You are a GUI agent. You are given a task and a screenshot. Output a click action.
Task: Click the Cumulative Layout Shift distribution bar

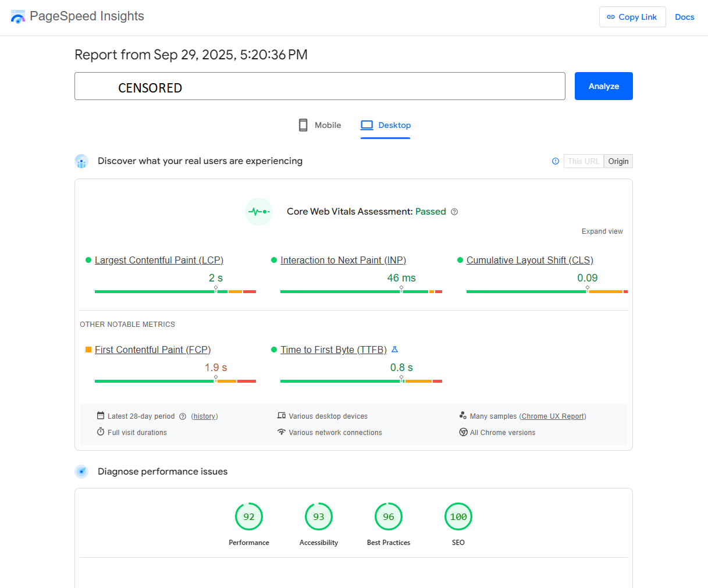click(547, 291)
